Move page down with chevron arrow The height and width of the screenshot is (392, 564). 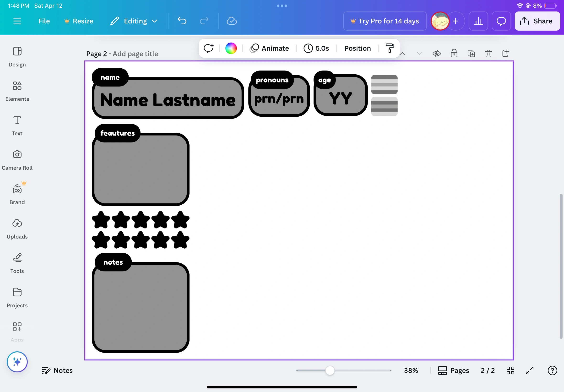tap(419, 53)
